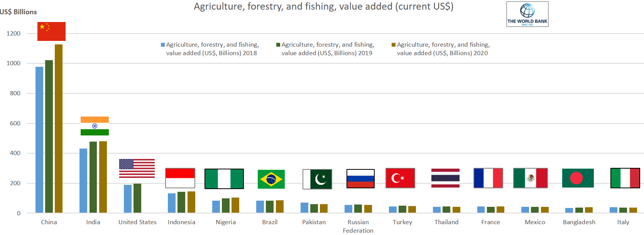This screenshot has height=235, width=644.
Task: Click the Brazil flag image
Action: (271, 179)
